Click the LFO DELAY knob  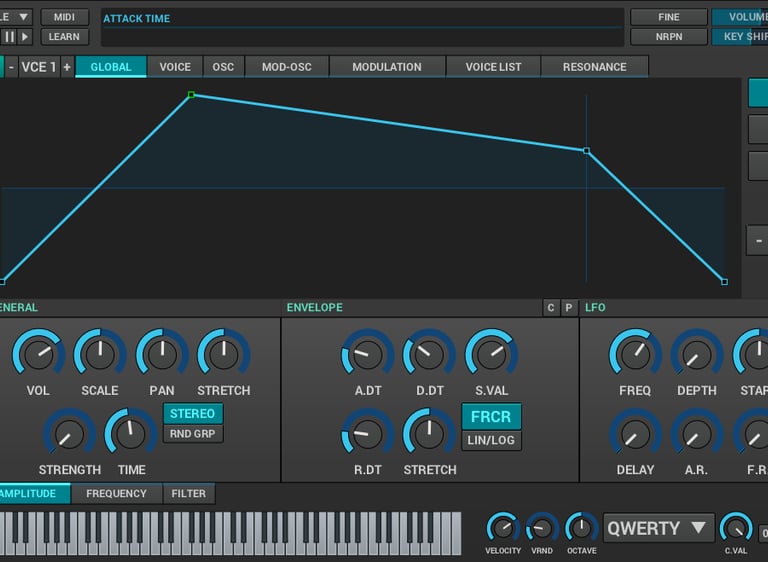click(x=635, y=434)
